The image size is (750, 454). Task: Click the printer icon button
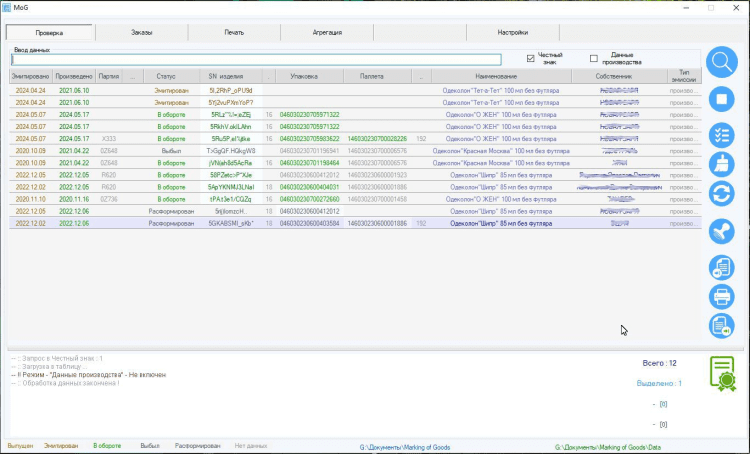(721, 295)
